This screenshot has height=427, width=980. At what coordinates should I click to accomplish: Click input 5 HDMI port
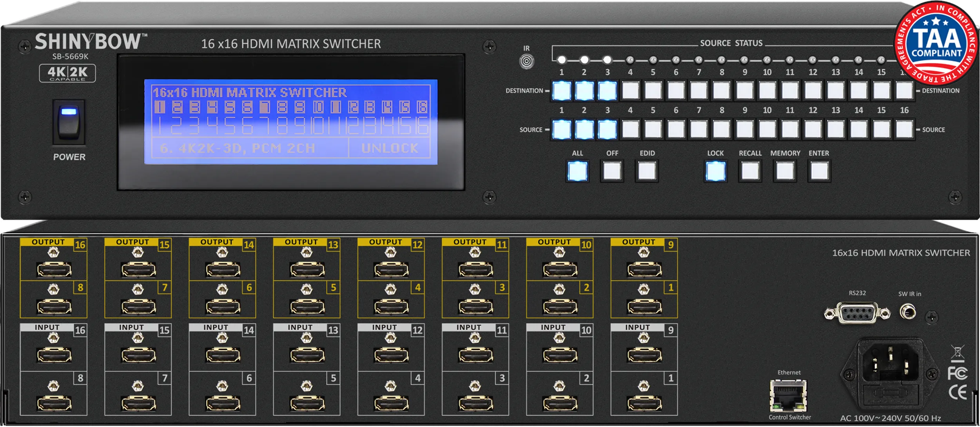(307, 403)
